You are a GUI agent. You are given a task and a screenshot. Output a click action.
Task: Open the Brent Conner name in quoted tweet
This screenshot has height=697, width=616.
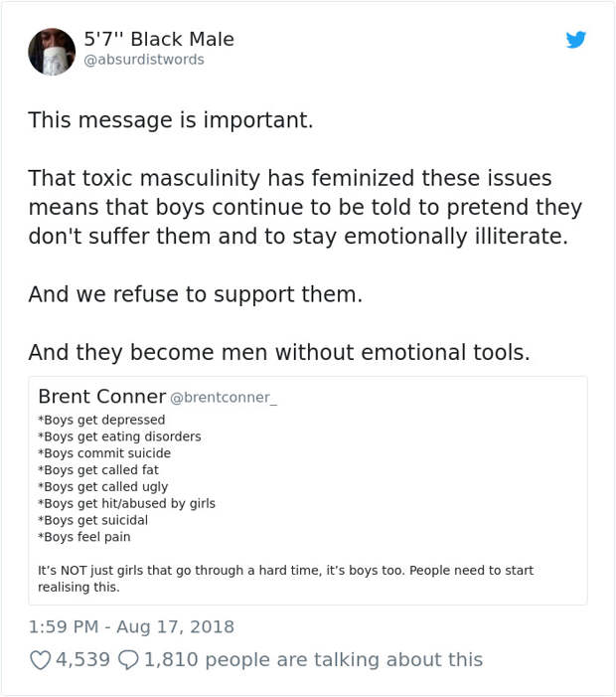click(102, 396)
